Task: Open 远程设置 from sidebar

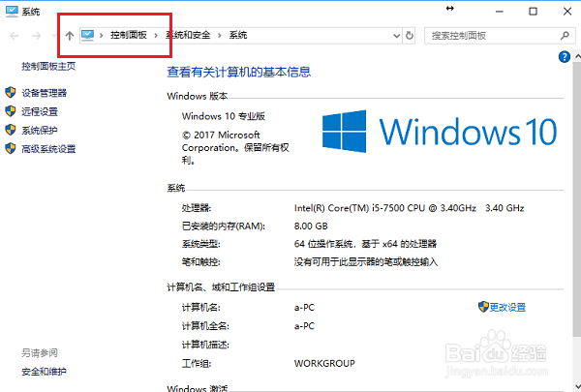Action: coord(40,111)
